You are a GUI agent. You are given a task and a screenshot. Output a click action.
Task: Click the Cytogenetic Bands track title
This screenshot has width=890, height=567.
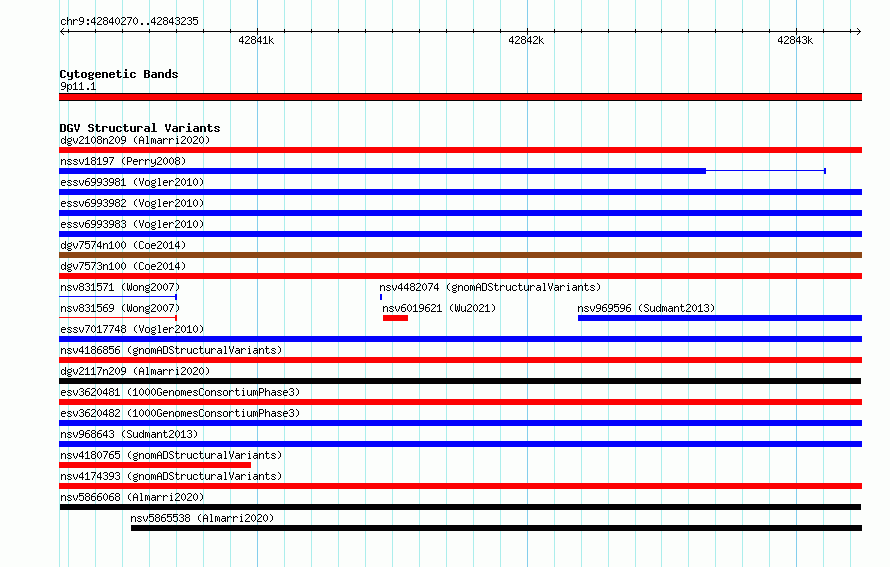coord(119,74)
